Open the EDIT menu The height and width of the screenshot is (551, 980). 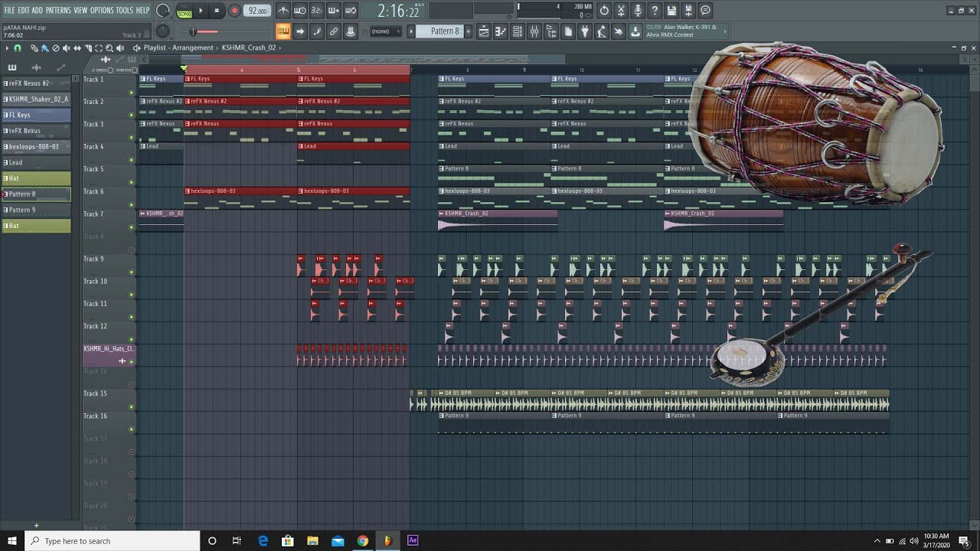click(24, 10)
